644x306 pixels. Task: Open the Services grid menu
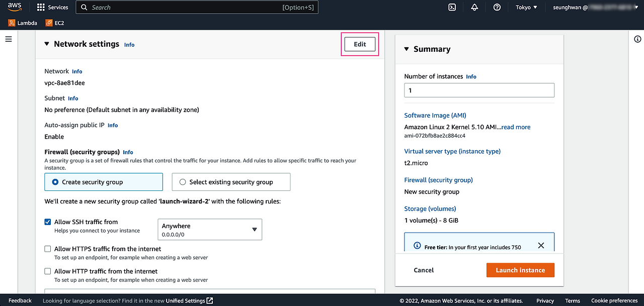click(52, 7)
